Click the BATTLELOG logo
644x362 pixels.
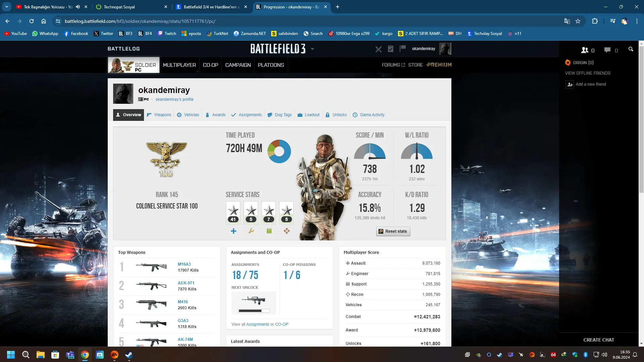pos(123,49)
